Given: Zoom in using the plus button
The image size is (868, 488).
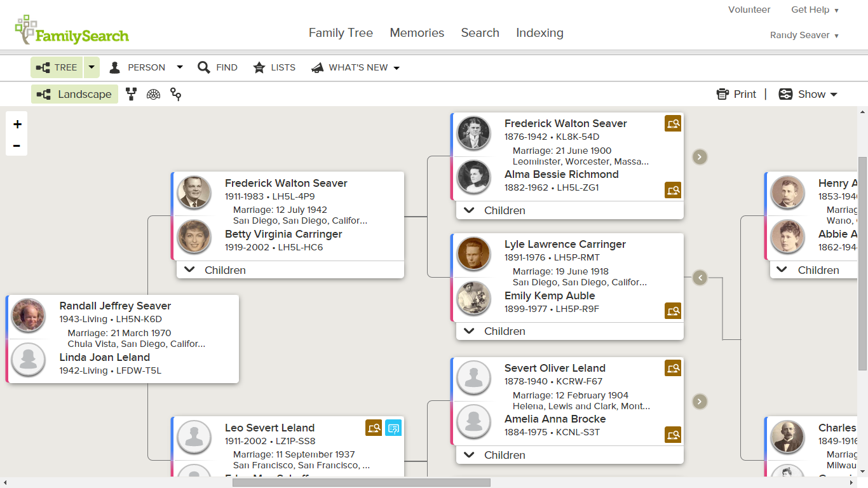Looking at the screenshot, I should click(x=17, y=124).
